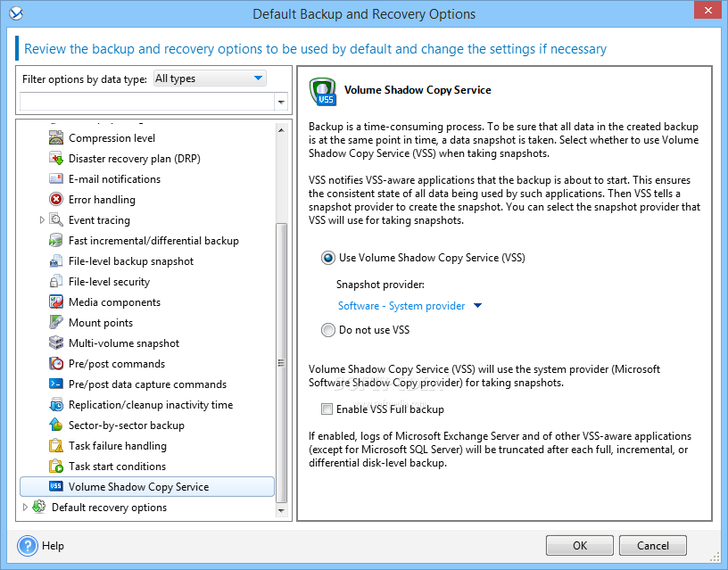The width and height of the screenshot is (728, 570).
Task: Click the Default recovery options icon
Action: [39, 507]
